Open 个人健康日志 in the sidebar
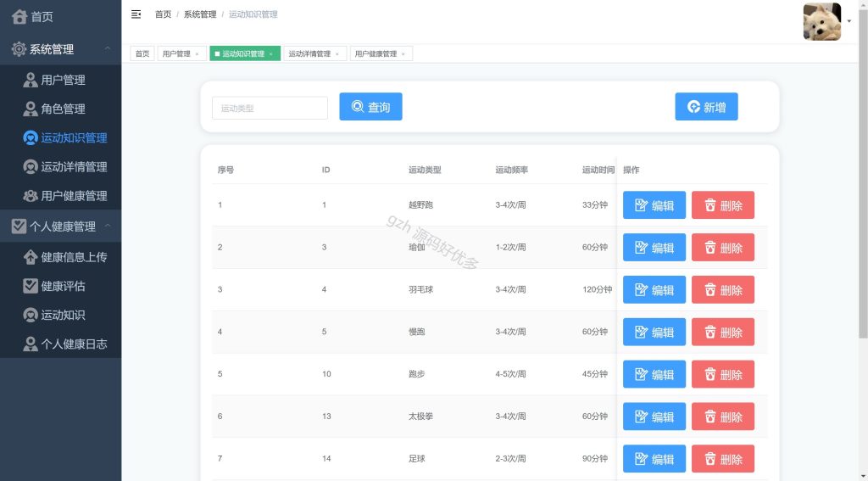 pyautogui.click(x=60, y=344)
